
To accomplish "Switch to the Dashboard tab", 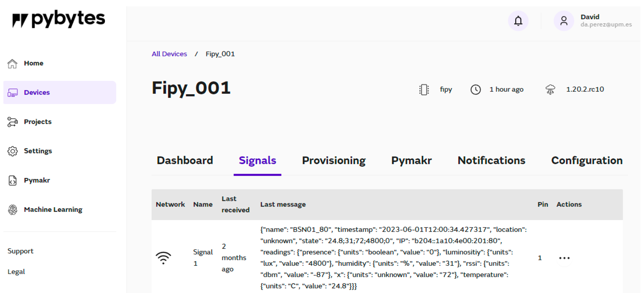I will coord(185,161).
